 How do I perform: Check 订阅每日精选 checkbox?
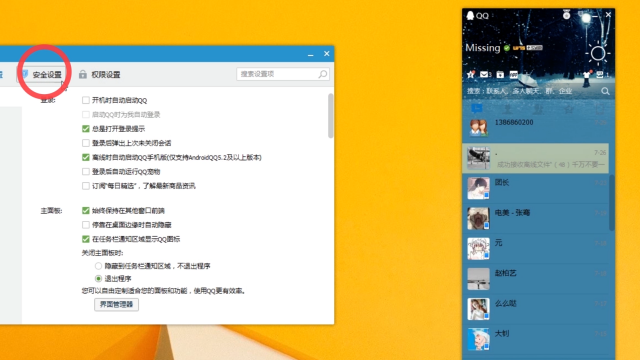pyautogui.click(x=86, y=186)
